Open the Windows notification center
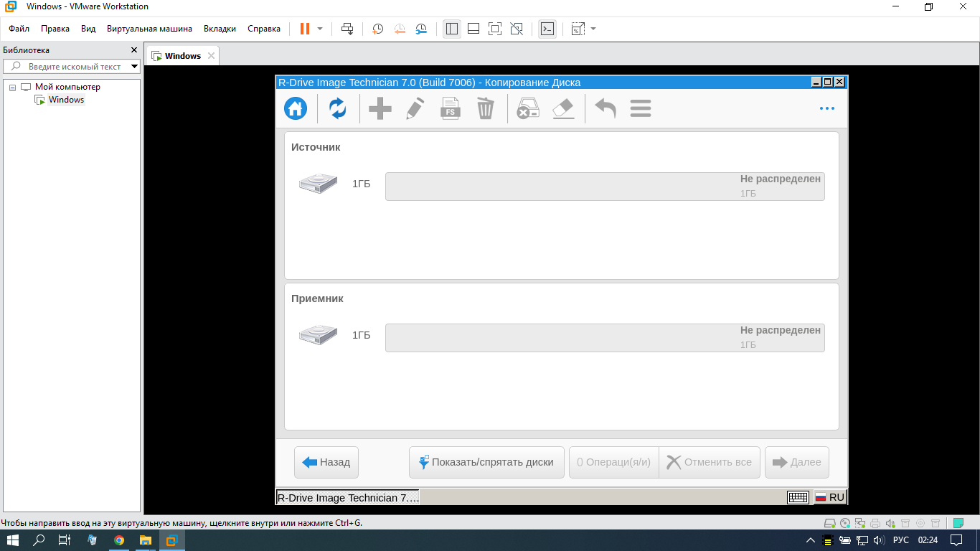 point(957,540)
